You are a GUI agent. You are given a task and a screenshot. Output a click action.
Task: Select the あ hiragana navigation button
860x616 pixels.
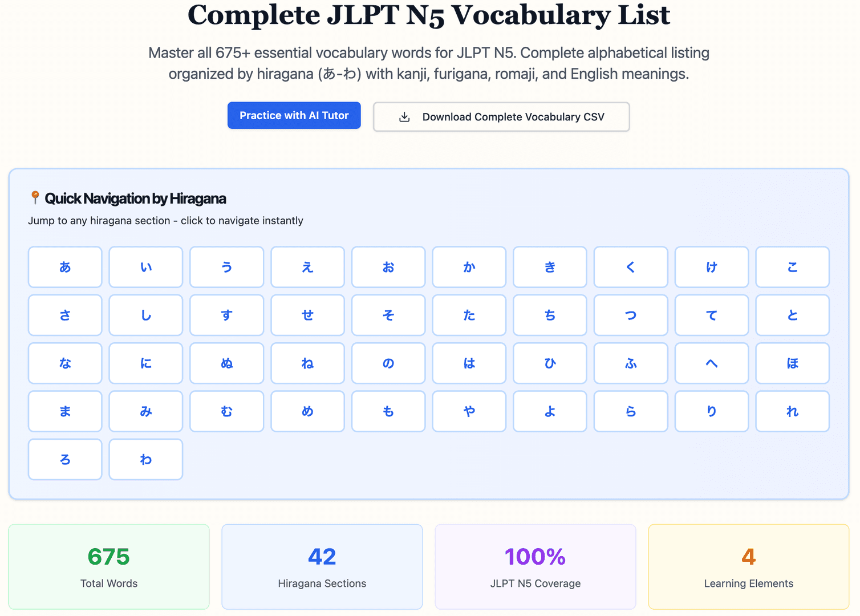click(65, 266)
